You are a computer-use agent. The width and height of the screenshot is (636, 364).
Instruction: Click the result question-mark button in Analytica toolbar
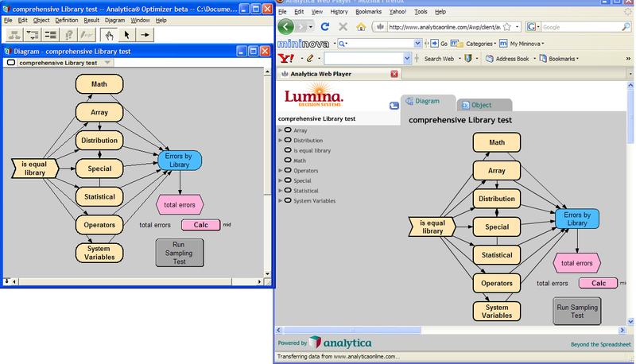tap(69, 35)
